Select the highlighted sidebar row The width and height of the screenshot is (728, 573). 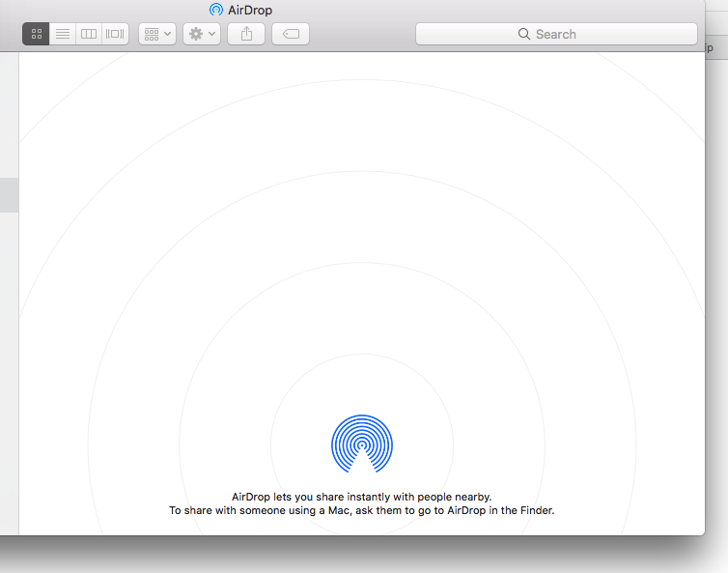[10, 195]
